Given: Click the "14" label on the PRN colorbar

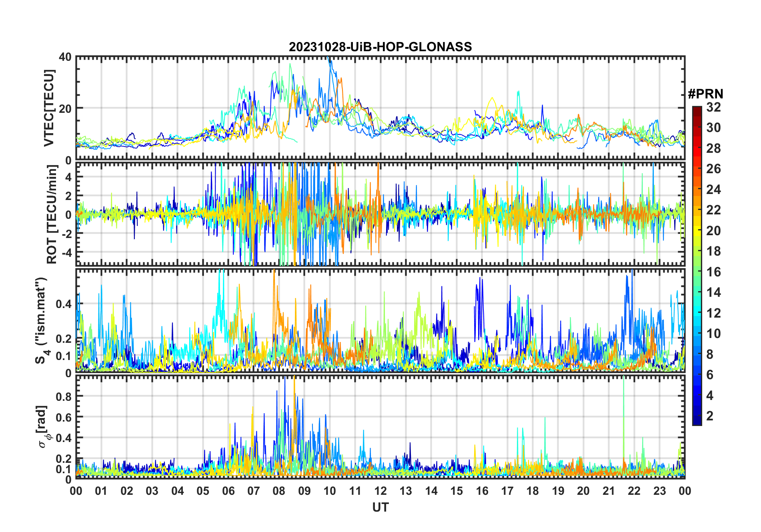Looking at the screenshot, I should click(713, 292).
